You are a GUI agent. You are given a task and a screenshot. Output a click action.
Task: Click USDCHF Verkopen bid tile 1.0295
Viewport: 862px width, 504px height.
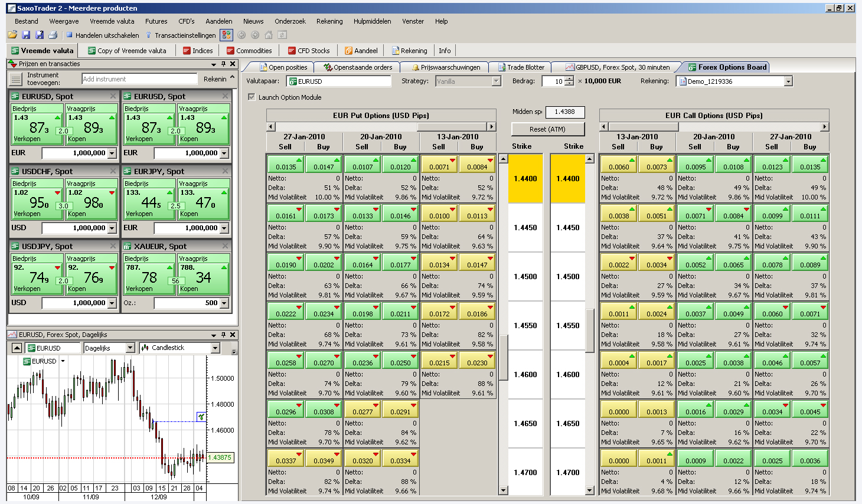click(x=37, y=199)
